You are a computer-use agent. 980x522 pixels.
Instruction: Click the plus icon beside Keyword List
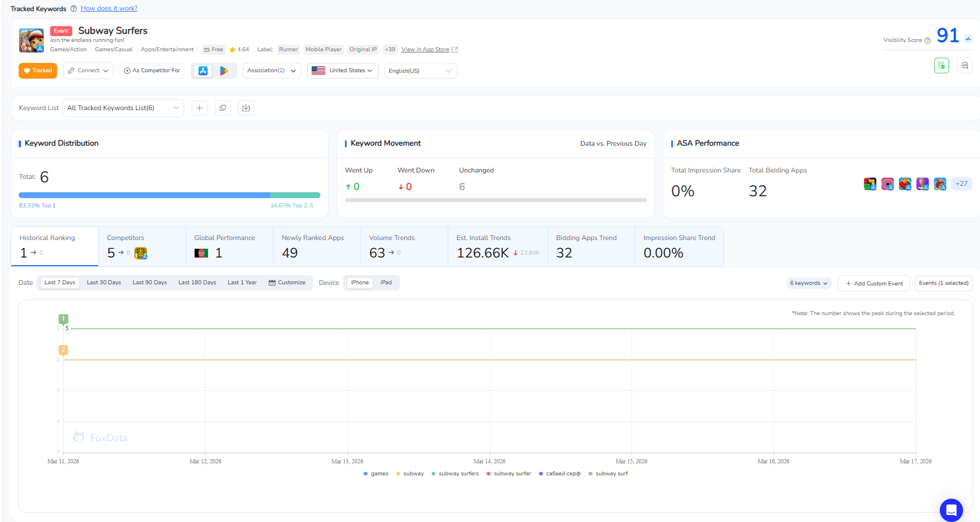[199, 108]
